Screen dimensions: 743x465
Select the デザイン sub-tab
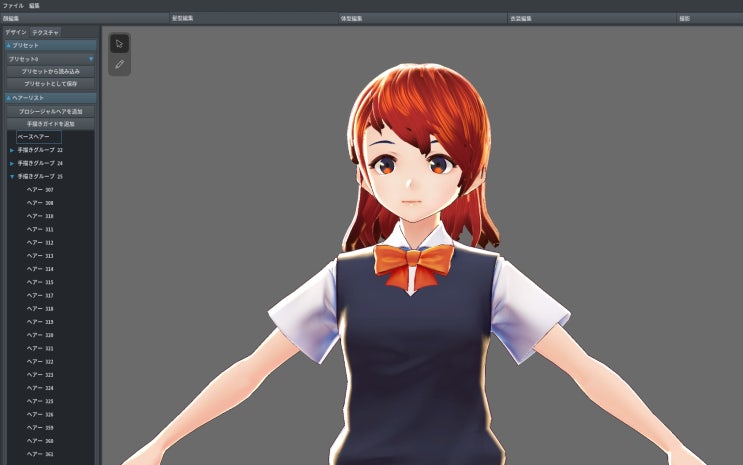click(16, 32)
